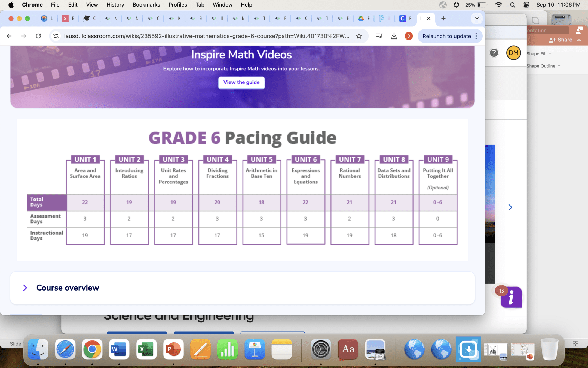The width and height of the screenshot is (588, 368).
Task: Open the History menu
Action: [115, 5]
